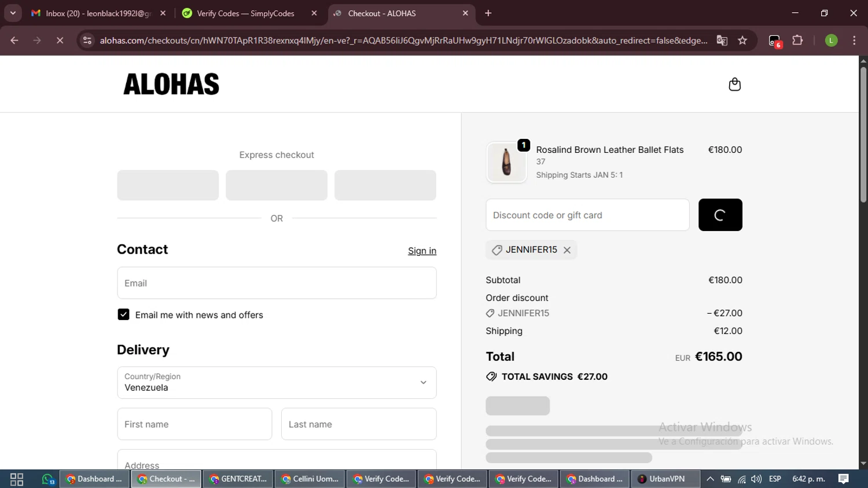Click the TOTAL SAVINGS €27.00 line
Image resolution: width=868 pixels, height=488 pixels.
(547, 377)
